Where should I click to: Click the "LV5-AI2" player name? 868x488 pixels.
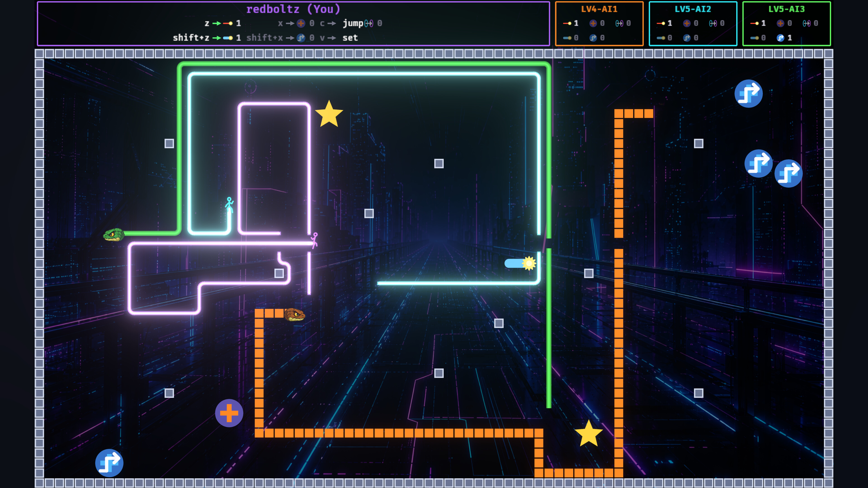click(x=693, y=9)
